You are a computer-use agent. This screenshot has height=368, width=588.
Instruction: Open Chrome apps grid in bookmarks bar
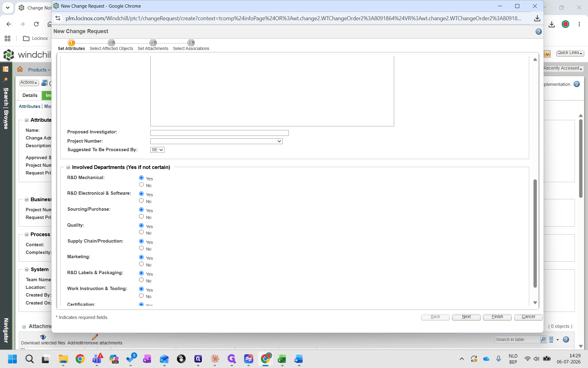click(x=8, y=38)
